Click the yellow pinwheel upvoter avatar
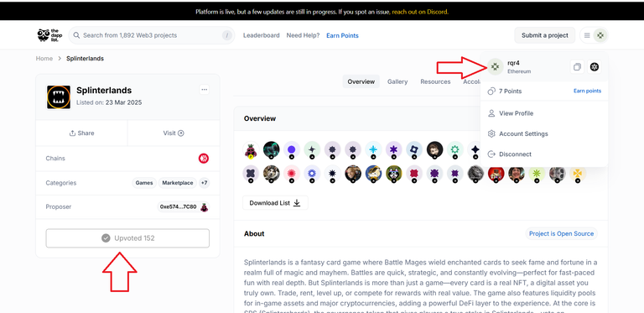 point(578,174)
